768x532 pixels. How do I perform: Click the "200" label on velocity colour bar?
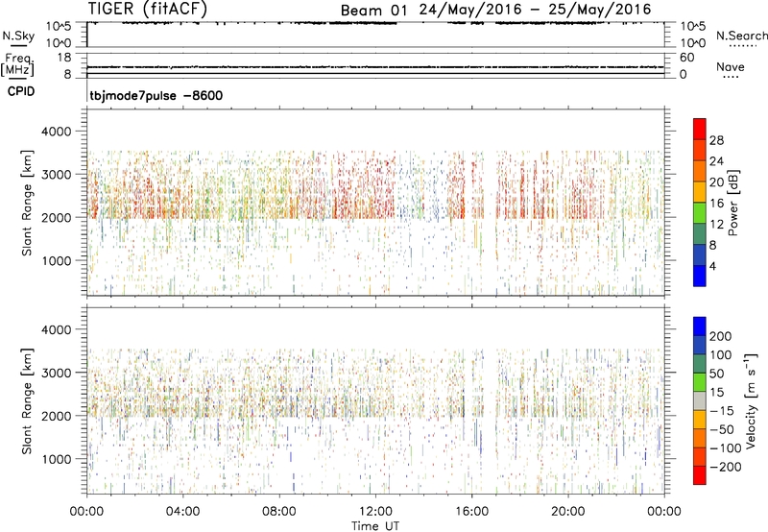721,336
